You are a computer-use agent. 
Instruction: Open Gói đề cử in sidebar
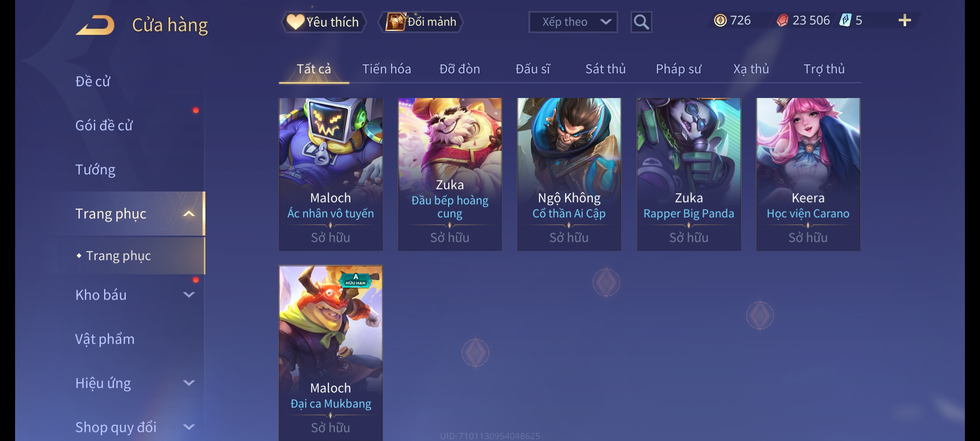coord(104,125)
